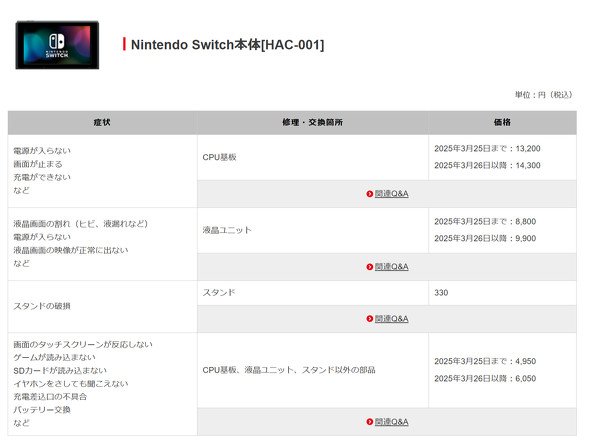The image size is (590, 445).
Task: Click red arrow icon in スタンド row
Action: click(x=370, y=319)
